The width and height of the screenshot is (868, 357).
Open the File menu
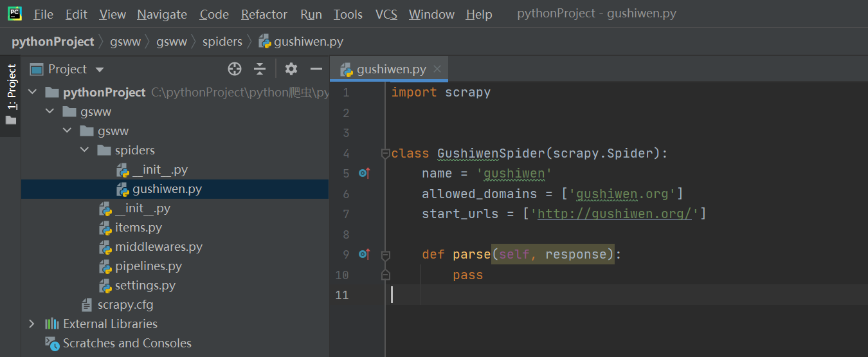tap(44, 14)
